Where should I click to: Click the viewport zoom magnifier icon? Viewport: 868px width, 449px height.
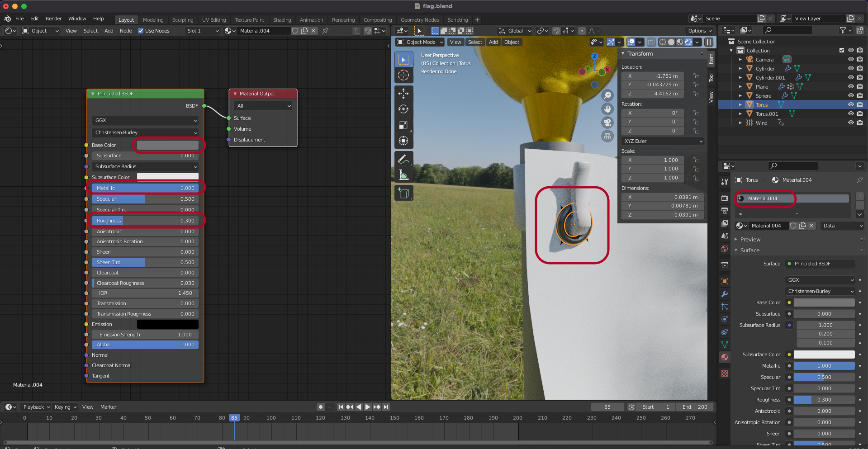pyautogui.click(x=607, y=95)
